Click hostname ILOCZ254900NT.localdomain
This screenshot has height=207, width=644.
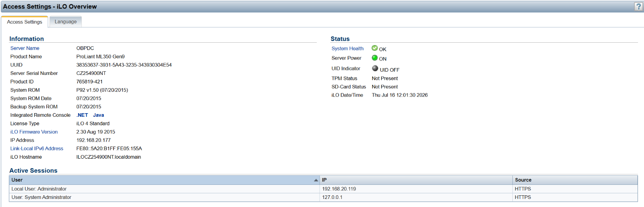109,157
